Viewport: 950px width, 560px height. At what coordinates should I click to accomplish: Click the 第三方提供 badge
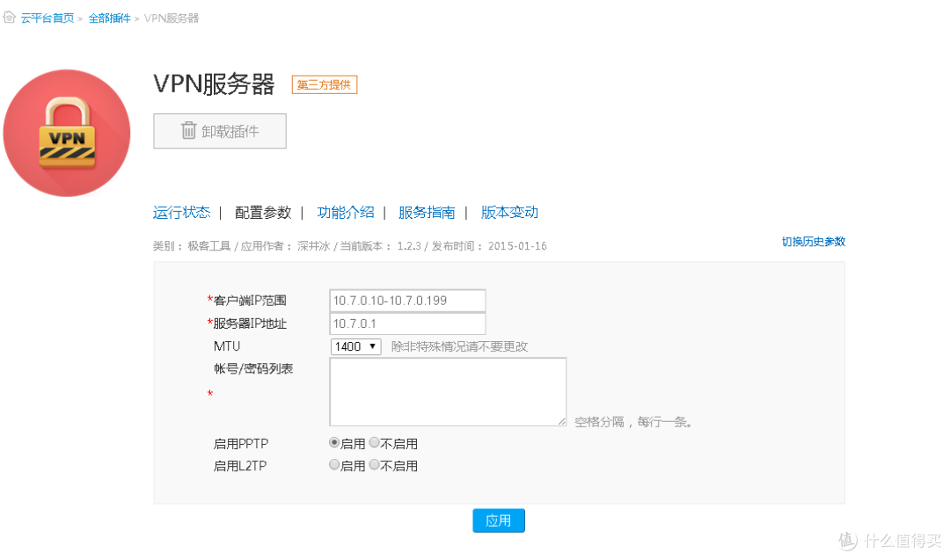[x=324, y=84]
